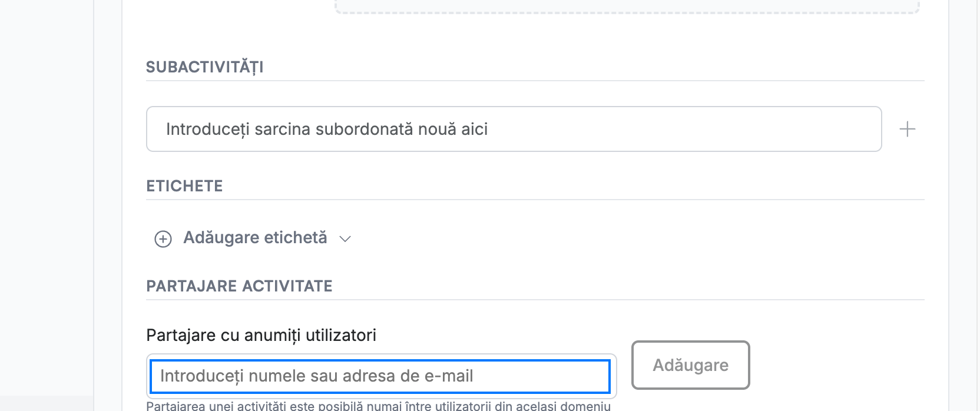
Task: Select the SUBACTIVITĂȚI section heading
Action: click(205, 67)
